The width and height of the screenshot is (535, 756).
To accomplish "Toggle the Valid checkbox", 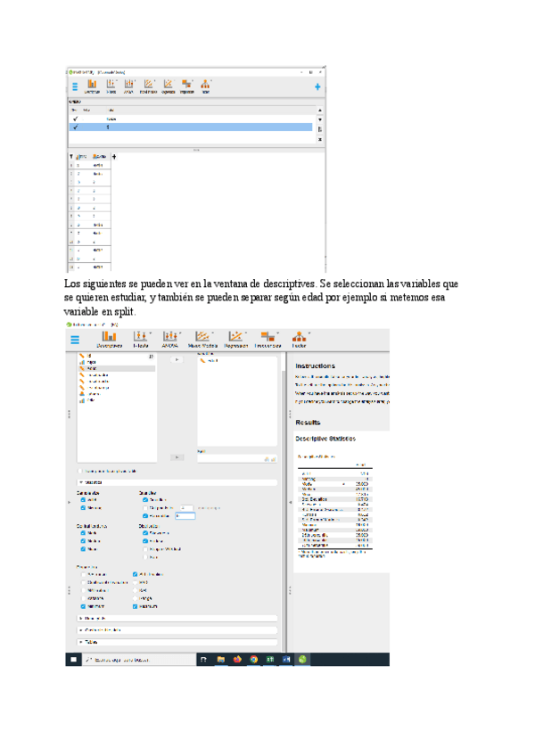I will tap(83, 500).
